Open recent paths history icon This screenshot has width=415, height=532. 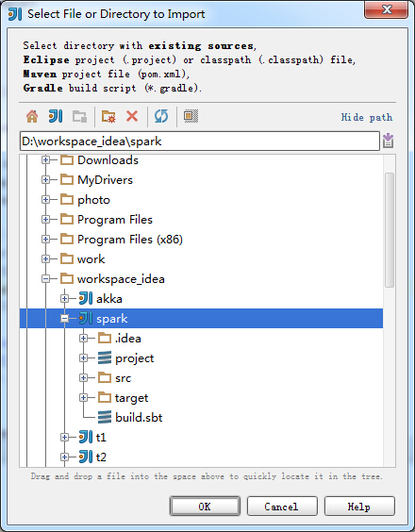pyautogui.click(x=389, y=141)
